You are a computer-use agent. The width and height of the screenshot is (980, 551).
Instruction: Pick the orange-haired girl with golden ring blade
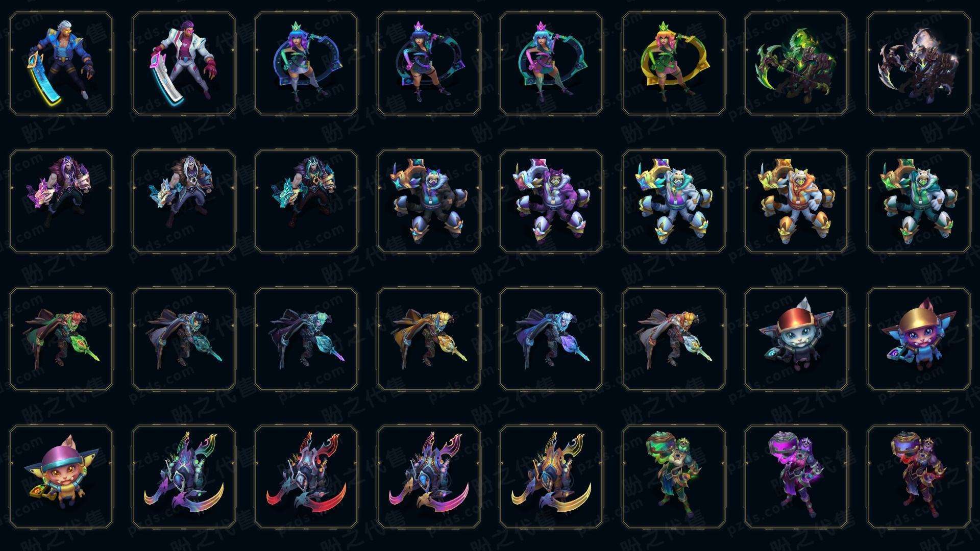tap(674, 63)
